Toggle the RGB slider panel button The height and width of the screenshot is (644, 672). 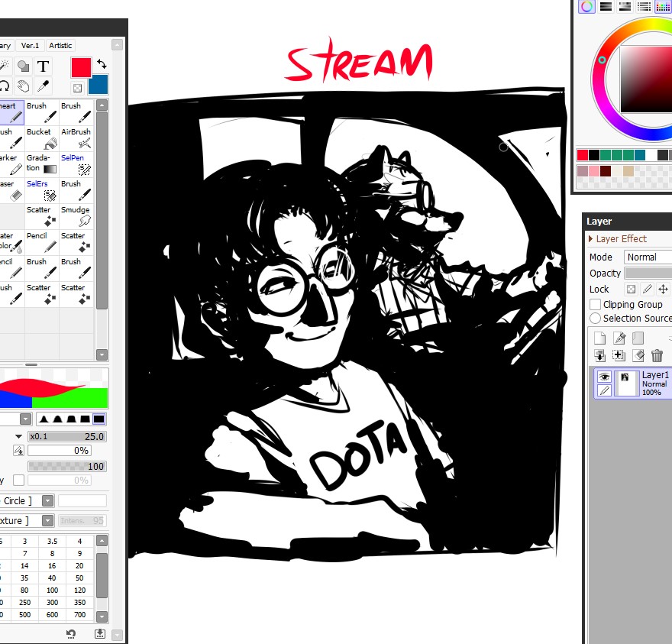coord(606,6)
